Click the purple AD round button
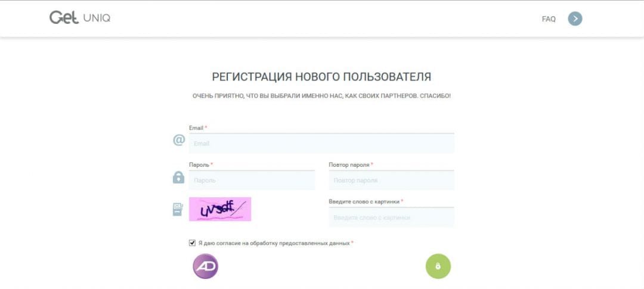This screenshot has width=644, height=289. point(205,266)
